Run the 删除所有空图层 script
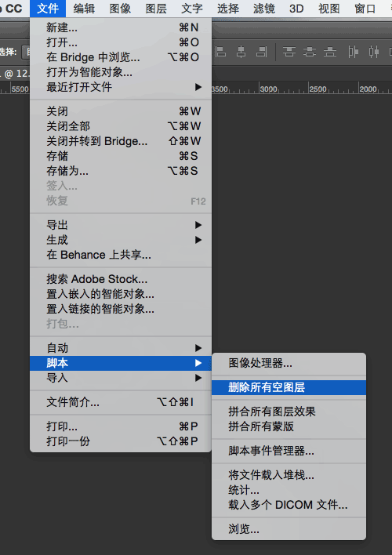Viewport: 392px width, 555px height. coord(289,387)
